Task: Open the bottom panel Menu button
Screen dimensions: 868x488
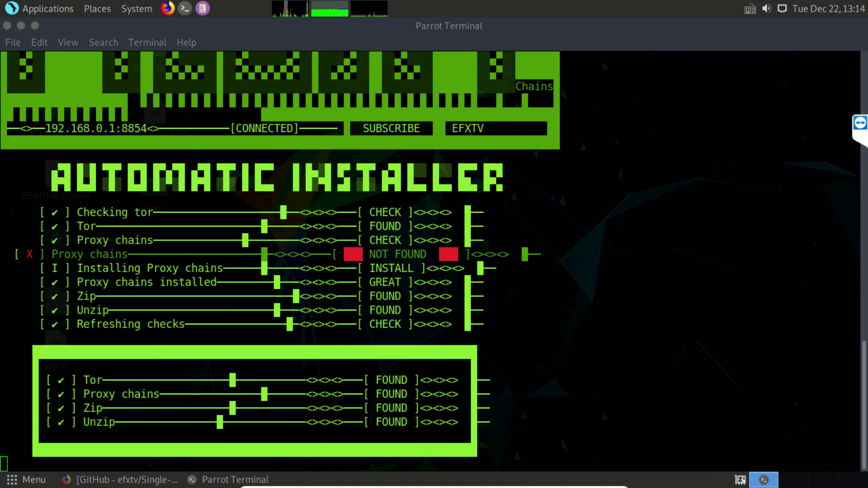Action: pyautogui.click(x=26, y=479)
